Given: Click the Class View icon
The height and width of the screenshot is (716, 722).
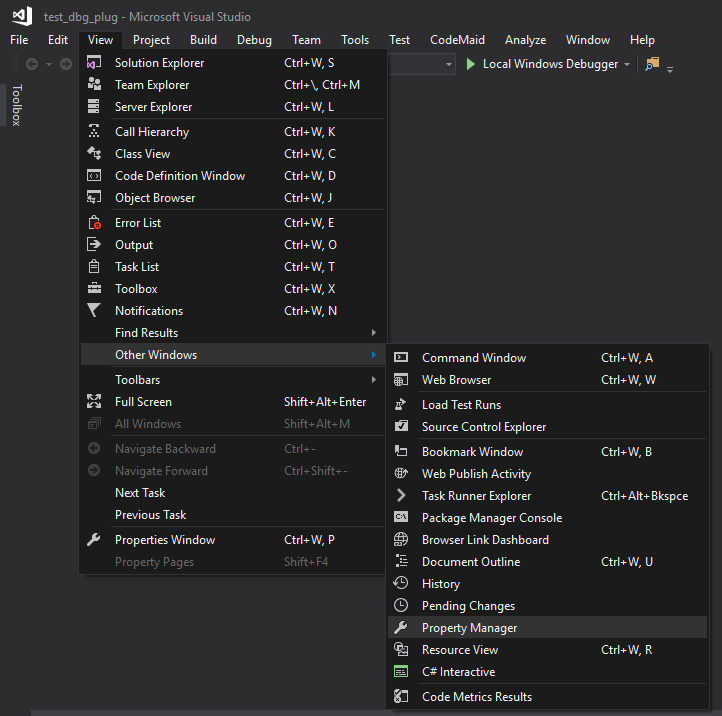Looking at the screenshot, I should [x=94, y=153].
